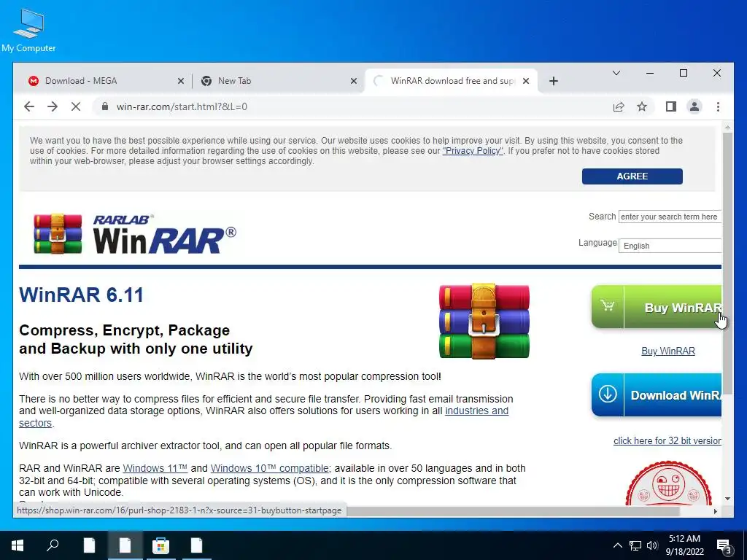Focus the site search field

670,217
